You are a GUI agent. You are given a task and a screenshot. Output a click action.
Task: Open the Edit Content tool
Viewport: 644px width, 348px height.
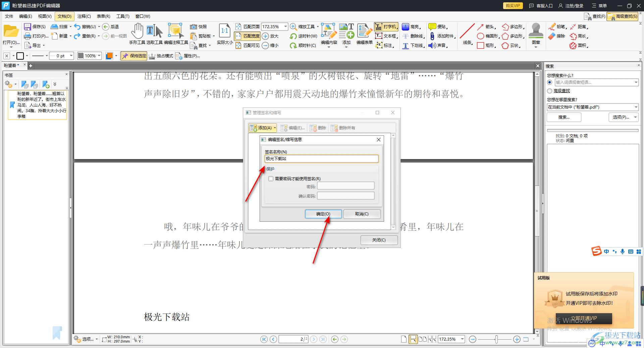coord(329,34)
